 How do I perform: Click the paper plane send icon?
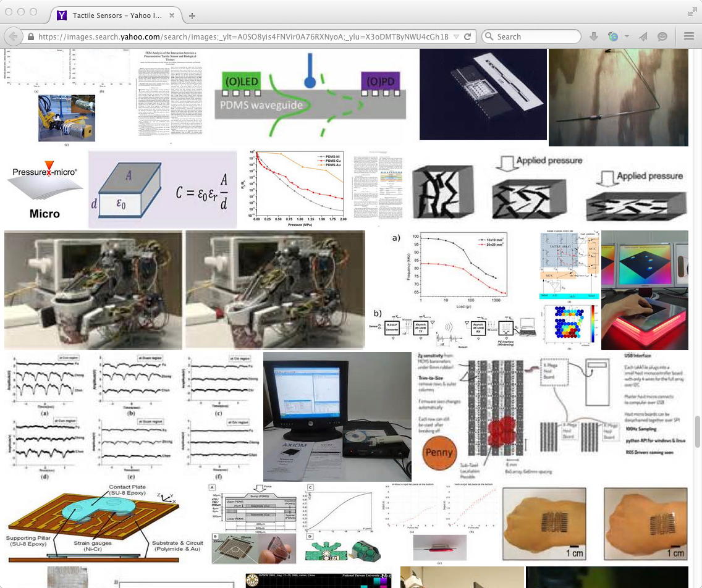tap(643, 36)
